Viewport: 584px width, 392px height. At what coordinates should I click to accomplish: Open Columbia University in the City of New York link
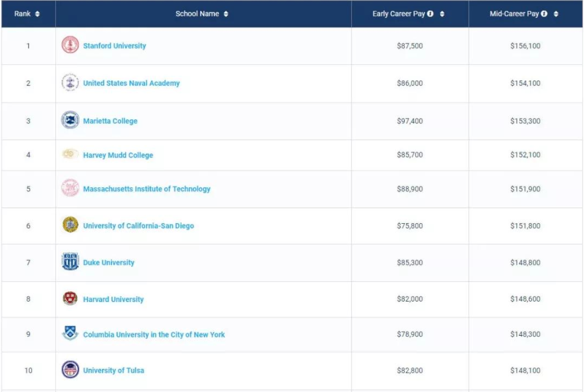coord(154,335)
